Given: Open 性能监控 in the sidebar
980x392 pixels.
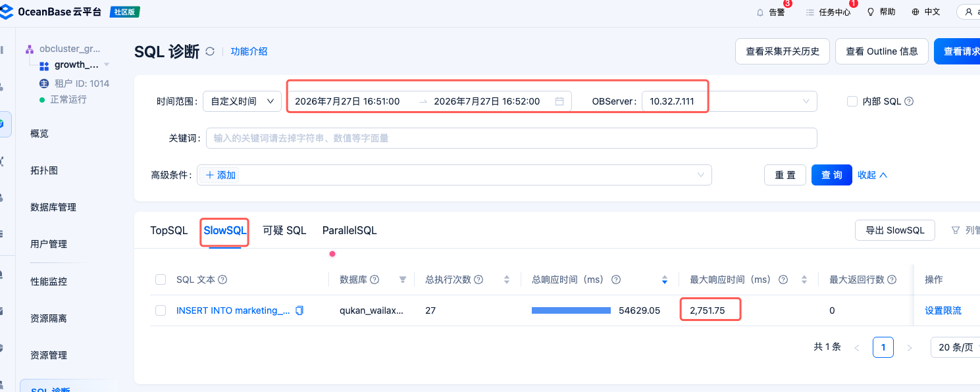Looking at the screenshot, I should coord(49,282).
